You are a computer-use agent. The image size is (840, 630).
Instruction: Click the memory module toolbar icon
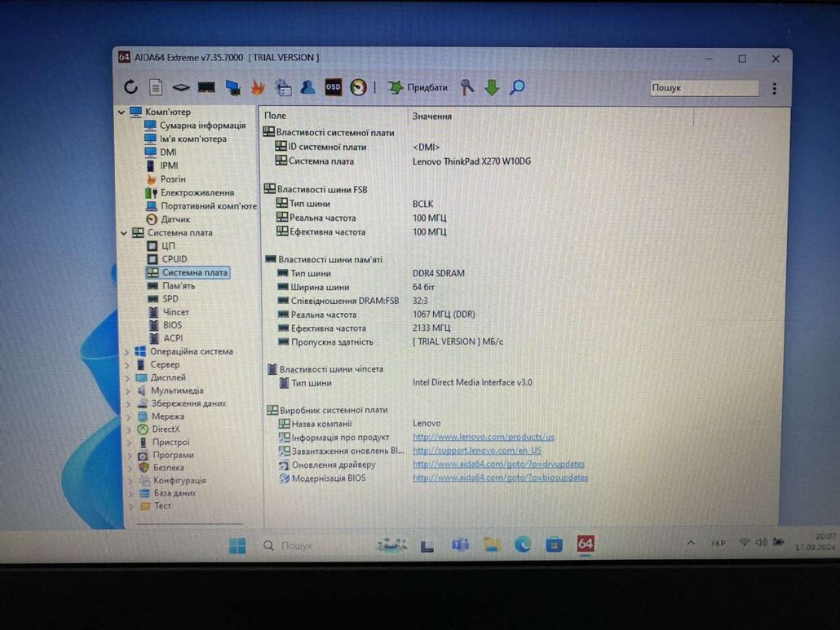click(206, 87)
